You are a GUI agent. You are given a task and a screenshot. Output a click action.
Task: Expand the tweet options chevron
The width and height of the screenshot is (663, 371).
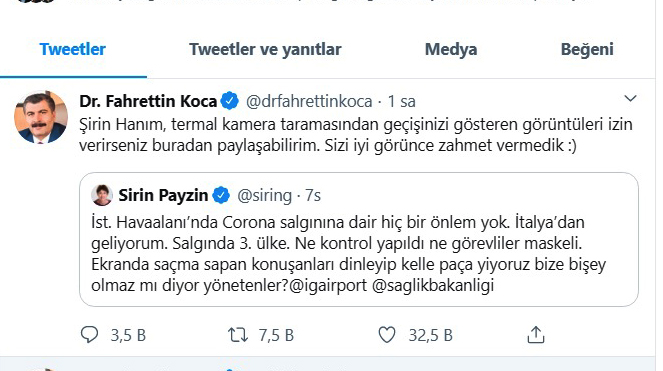click(x=630, y=99)
